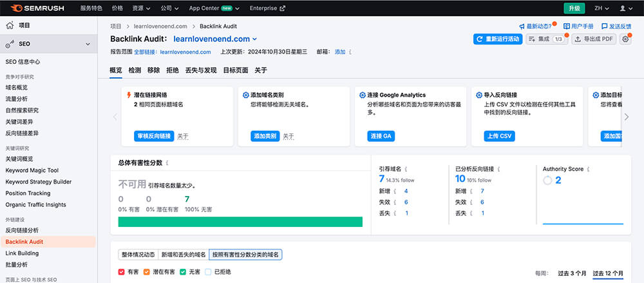
Task: Click the 添加类别 button
Action: coord(265,136)
